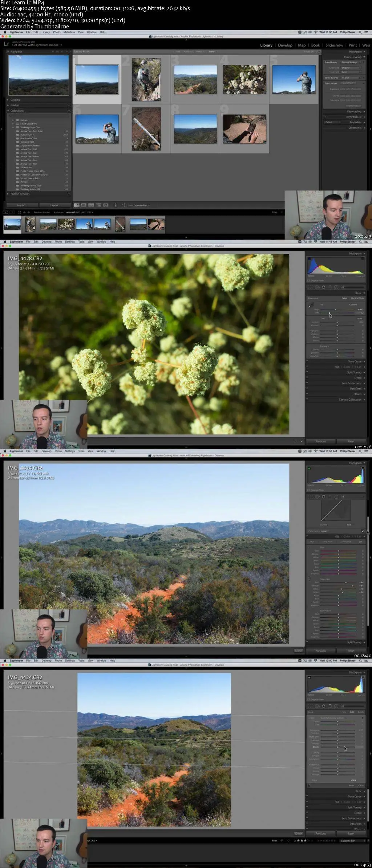Viewport: 372px width, 868px height.
Task: Toggle Original Photo checkbox in HSL frame
Action: pos(309,490)
